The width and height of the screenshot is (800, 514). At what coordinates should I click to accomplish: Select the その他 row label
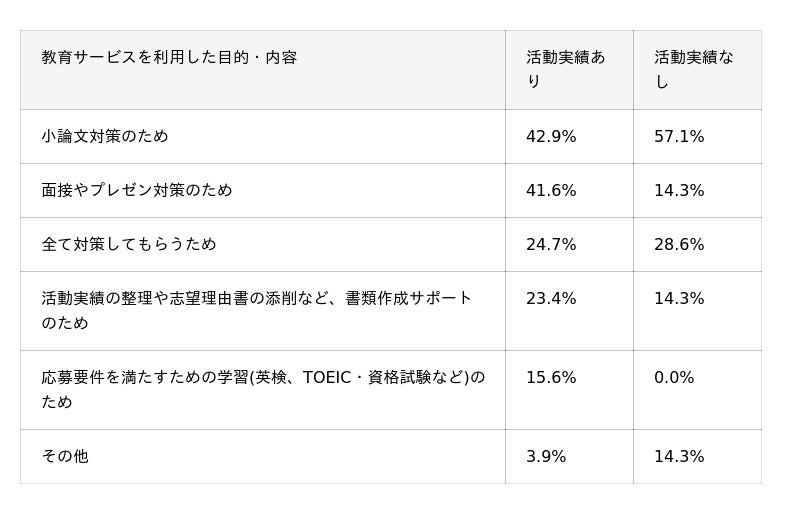point(65,457)
